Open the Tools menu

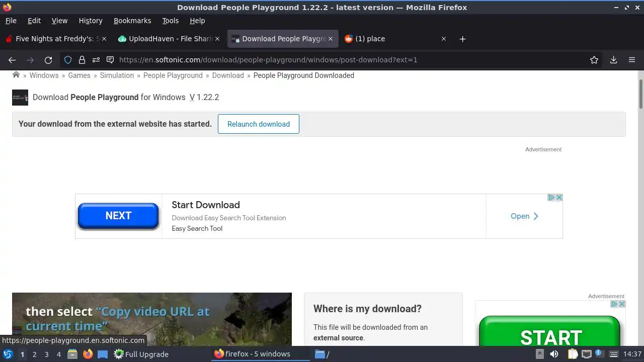[170, 21]
